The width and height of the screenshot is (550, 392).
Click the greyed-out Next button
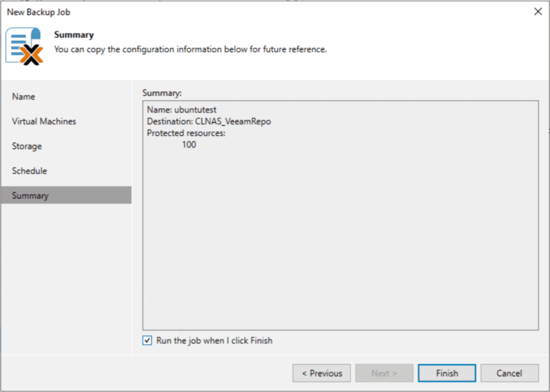(x=384, y=373)
